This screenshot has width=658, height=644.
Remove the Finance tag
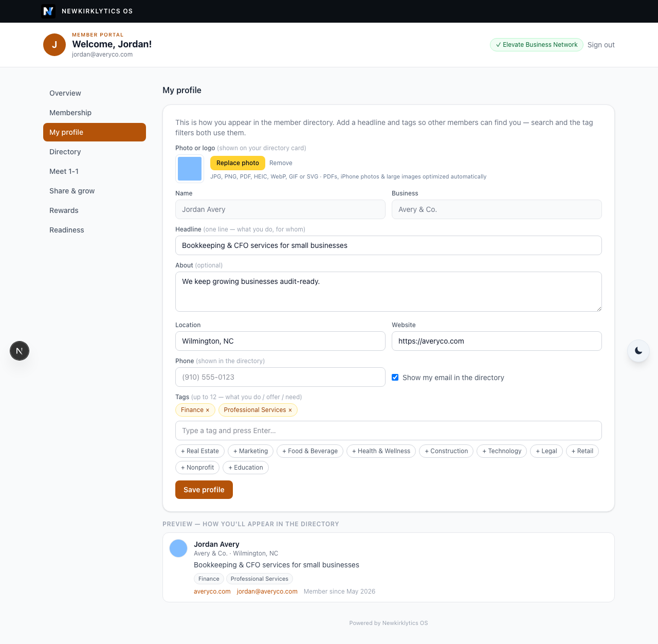208,410
